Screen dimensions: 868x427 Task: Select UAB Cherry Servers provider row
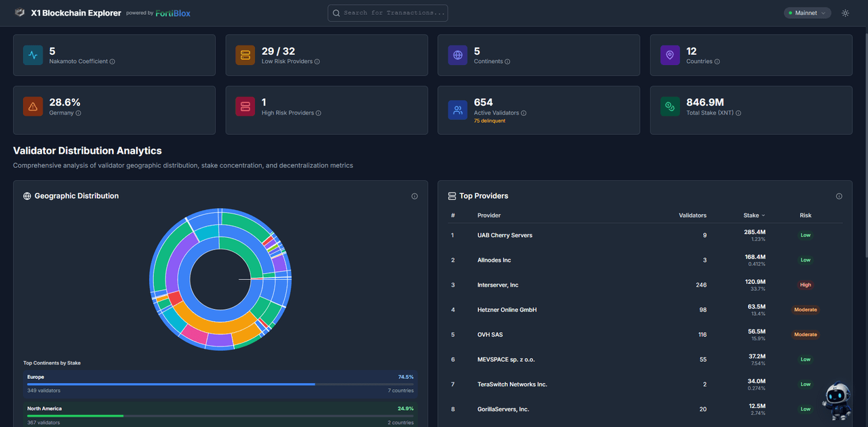click(x=645, y=235)
